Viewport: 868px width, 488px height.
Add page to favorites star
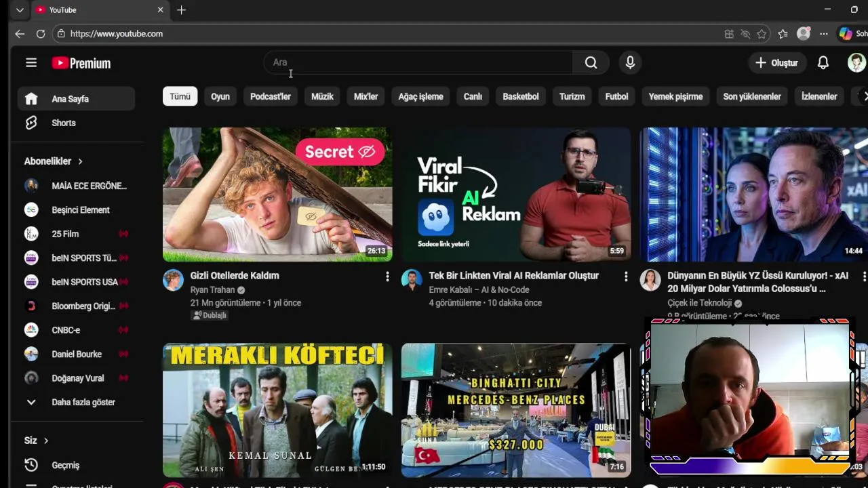point(762,34)
